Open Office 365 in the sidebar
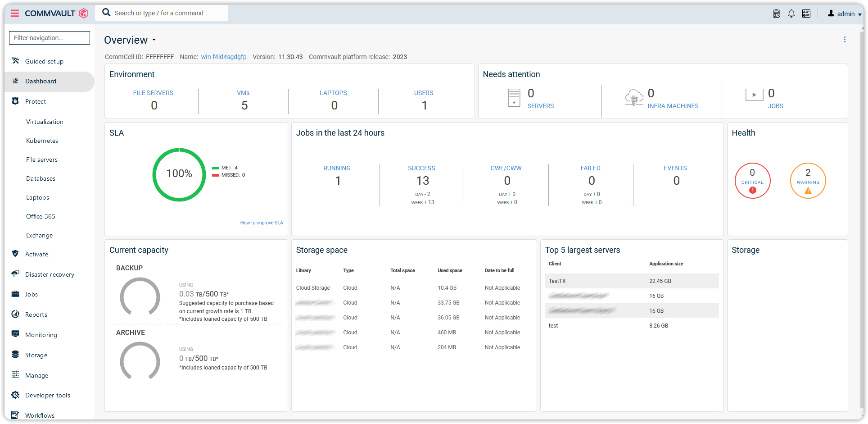The width and height of the screenshot is (868, 424). point(41,216)
